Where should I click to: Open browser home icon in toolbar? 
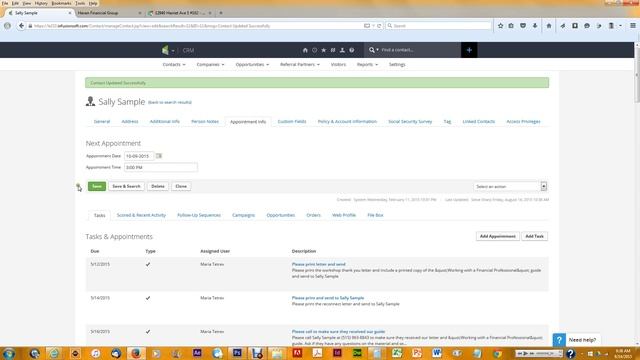pos(549,26)
